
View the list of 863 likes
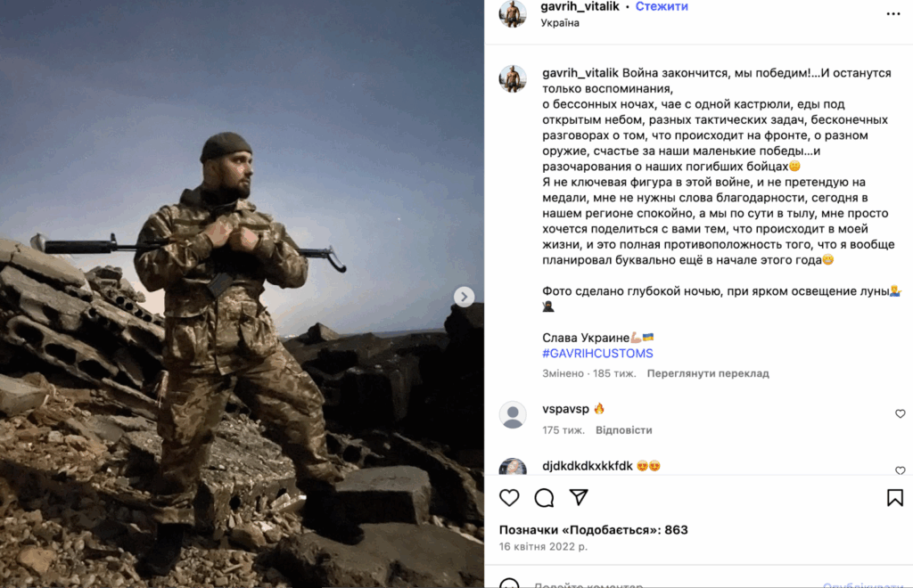click(593, 530)
